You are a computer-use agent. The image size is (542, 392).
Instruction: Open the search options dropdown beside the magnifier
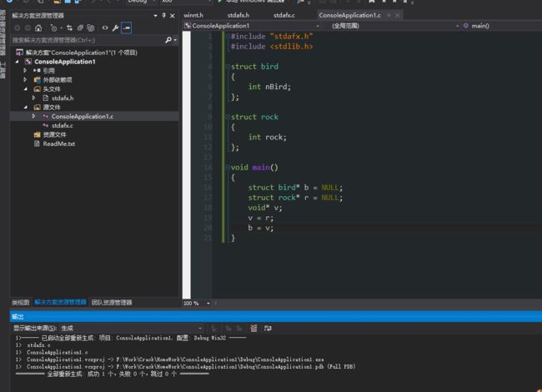(175, 40)
